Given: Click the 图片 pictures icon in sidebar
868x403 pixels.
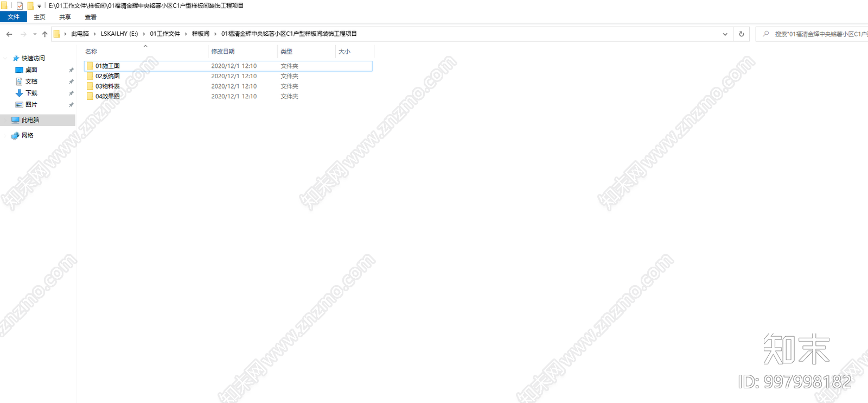Looking at the screenshot, I should (19, 104).
